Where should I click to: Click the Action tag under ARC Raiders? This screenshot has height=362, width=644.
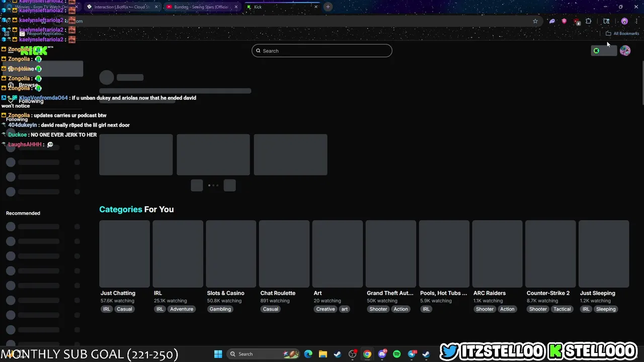(507, 309)
